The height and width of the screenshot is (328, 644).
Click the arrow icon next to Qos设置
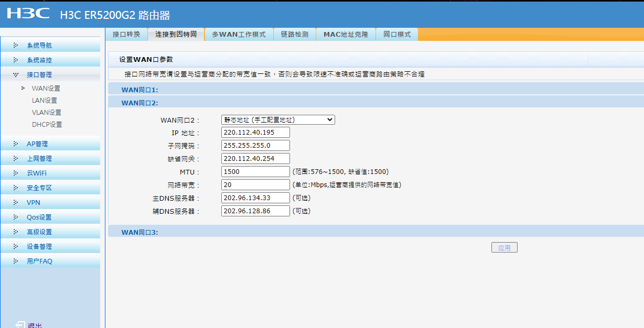pyautogui.click(x=16, y=217)
